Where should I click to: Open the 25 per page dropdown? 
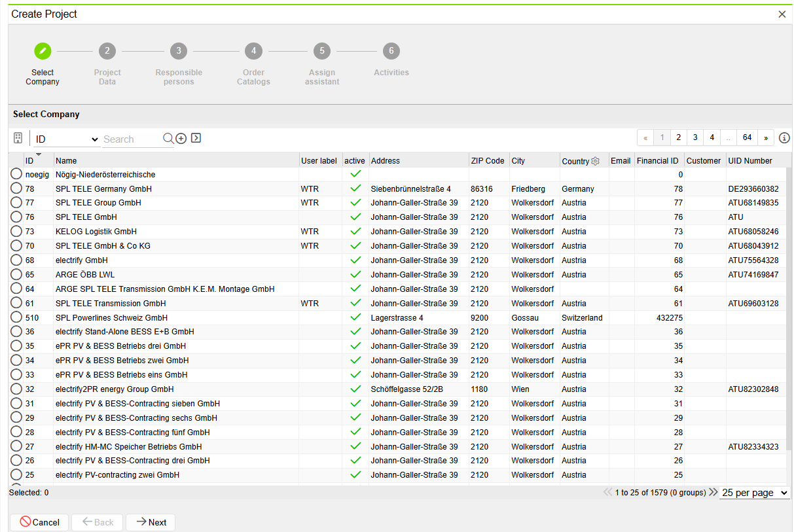coord(755,493)
